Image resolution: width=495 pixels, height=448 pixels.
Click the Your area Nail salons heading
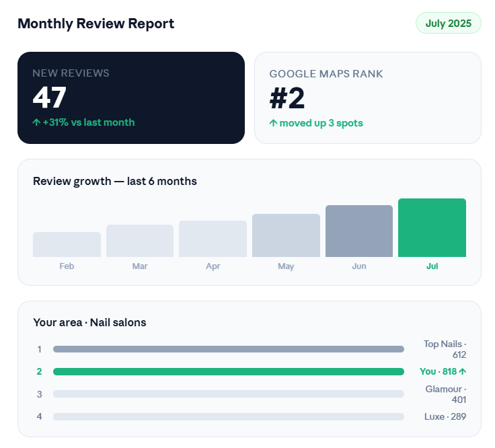(x=89, y=322)
